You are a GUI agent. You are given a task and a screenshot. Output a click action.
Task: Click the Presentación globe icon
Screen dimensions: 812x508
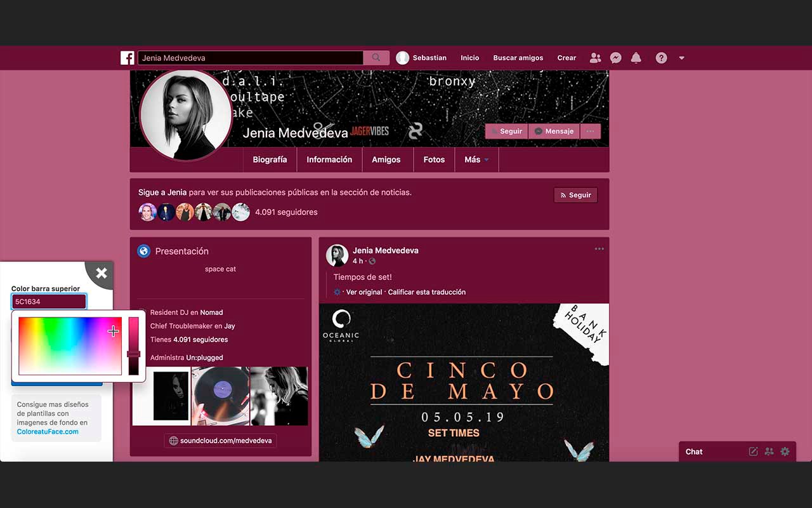coord(144,251)
